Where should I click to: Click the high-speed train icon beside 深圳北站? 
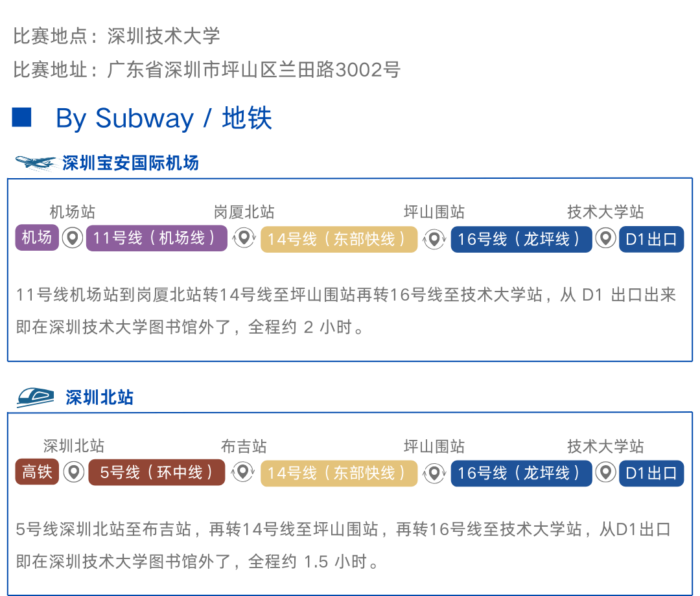35,398
